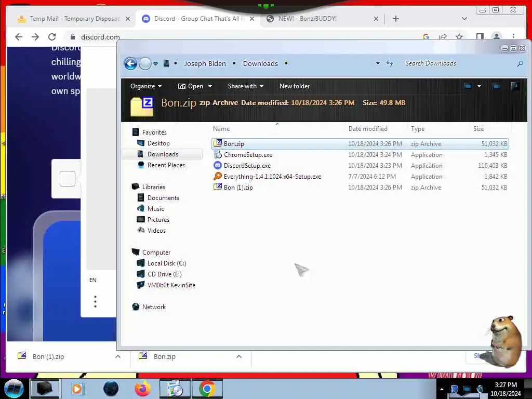The width and height of the screenshot is (532, 399).
Task: Expand Bon.zip download options chevron
Action: coord(239,356)
